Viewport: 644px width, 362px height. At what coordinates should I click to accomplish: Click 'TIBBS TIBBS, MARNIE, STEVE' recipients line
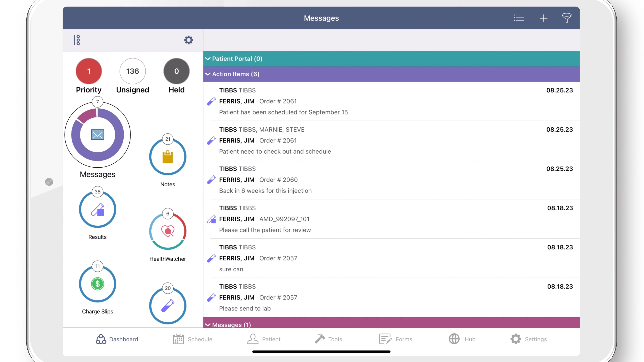pos(262,129)
